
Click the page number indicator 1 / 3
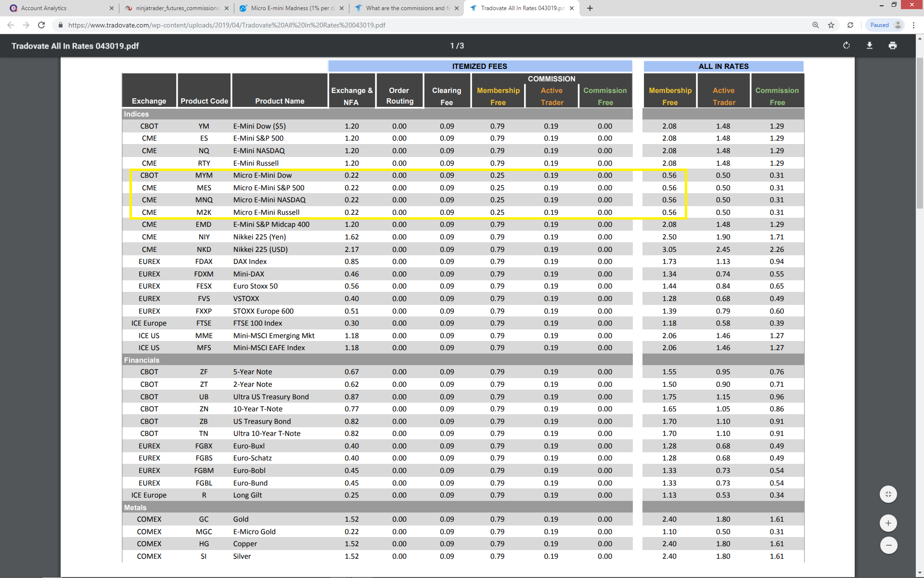point(457,46)
